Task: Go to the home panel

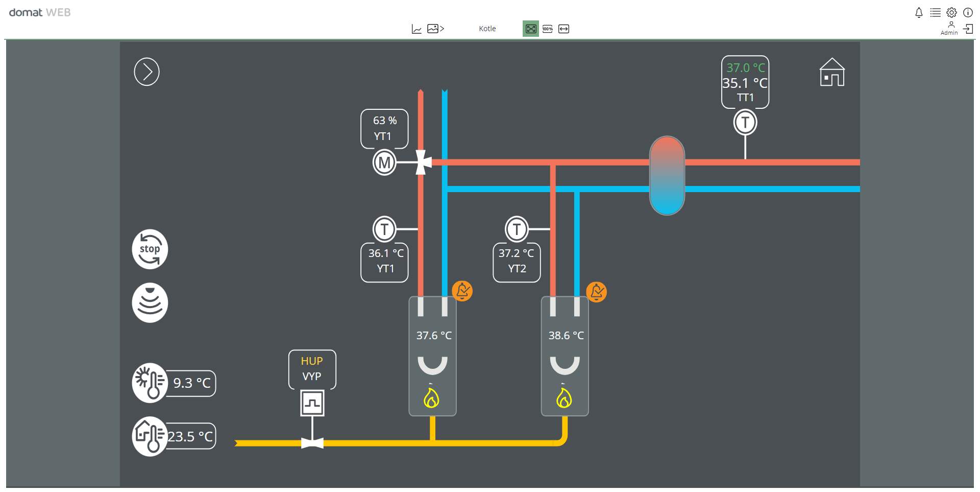Action: (x=832, y=72)
